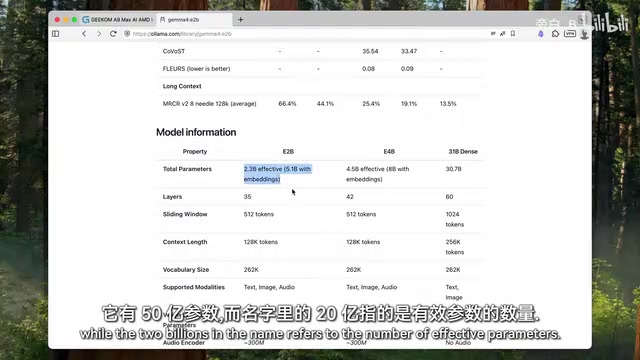Viewport: 640px width, 360px height.
Task: Click the '0.09' FLEURS value
Action: click(407, 69)
